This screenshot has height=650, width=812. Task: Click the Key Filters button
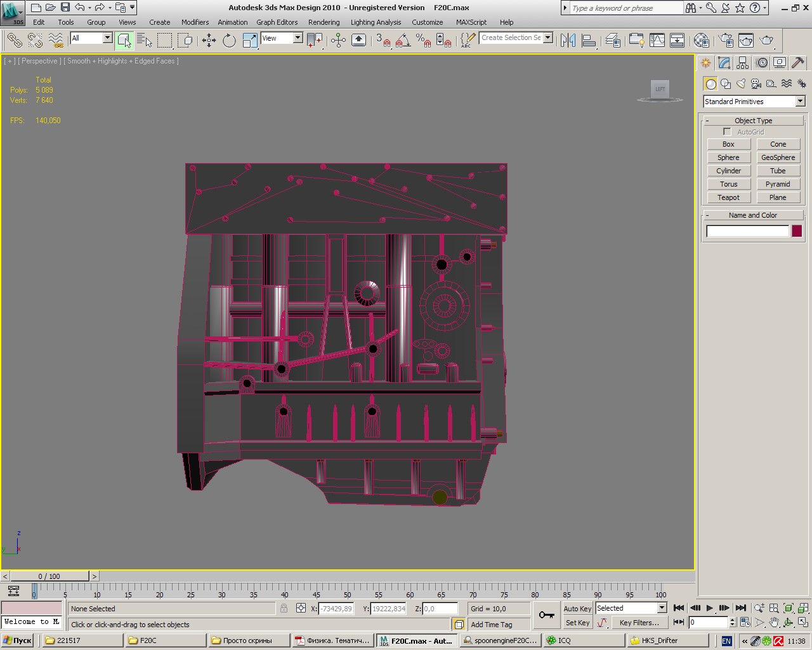(639, 623)
